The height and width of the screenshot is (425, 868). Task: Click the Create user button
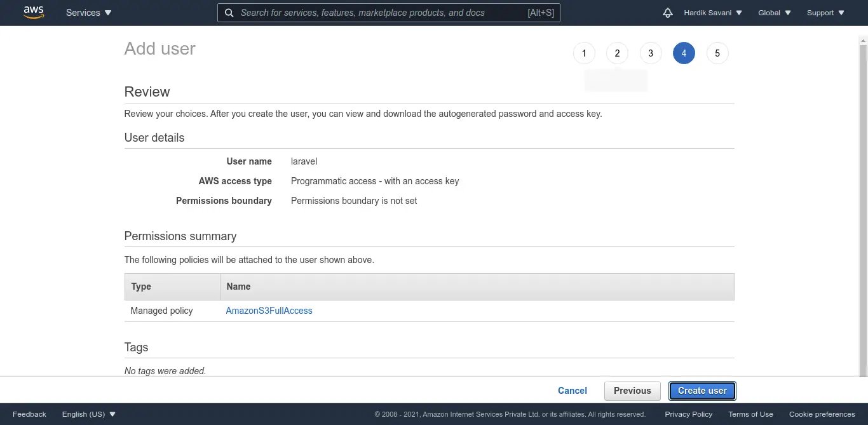point(702,391)
